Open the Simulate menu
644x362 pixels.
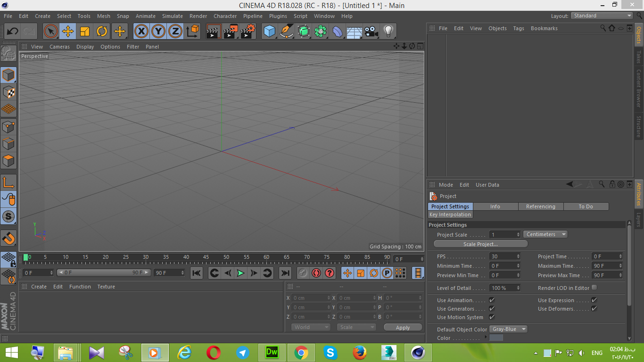click(x=173, y=16)
